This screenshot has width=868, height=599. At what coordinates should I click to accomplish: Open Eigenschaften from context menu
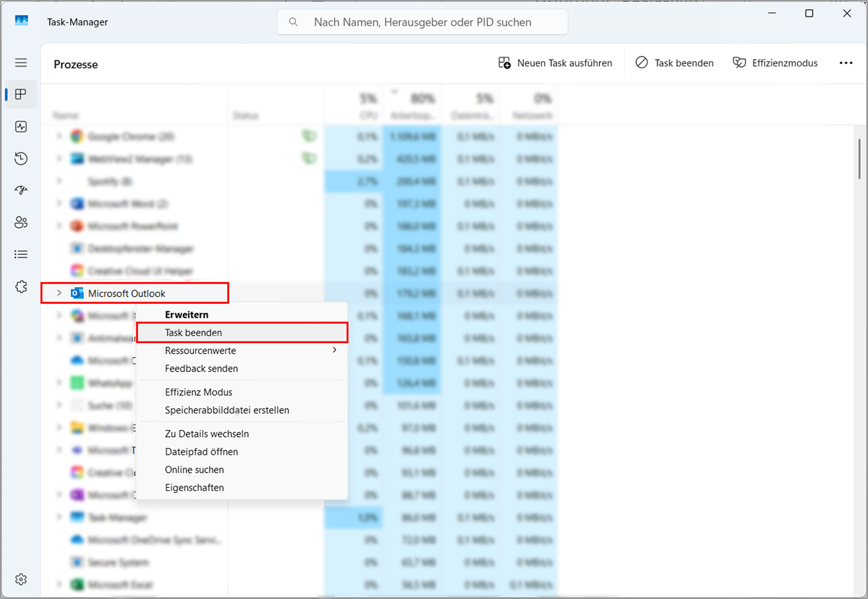[x=194, y=488]
